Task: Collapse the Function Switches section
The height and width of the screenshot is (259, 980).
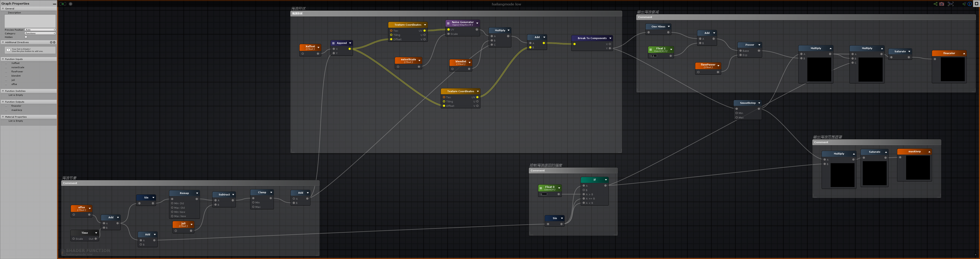Action: coord(3,91)
